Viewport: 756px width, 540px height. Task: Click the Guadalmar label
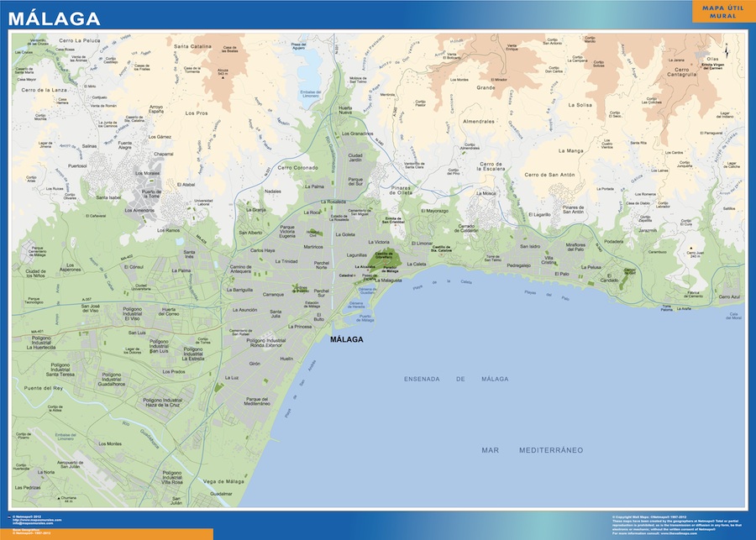pyautogui.click(x=221, y=494)
